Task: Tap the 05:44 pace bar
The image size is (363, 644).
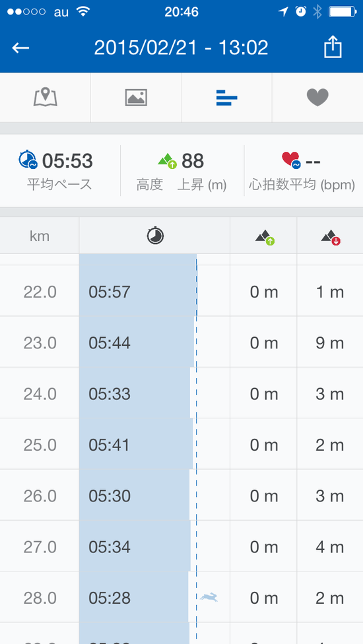Action: tap(137, 342)
